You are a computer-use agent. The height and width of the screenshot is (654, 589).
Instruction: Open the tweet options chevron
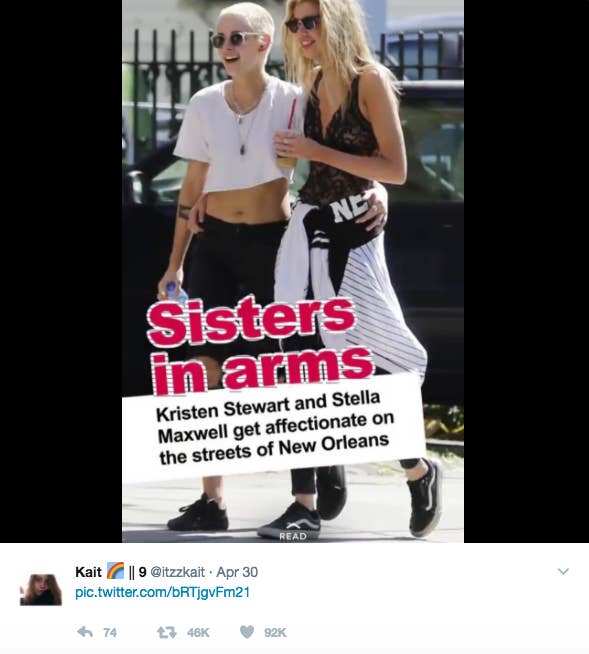(563, 571)
